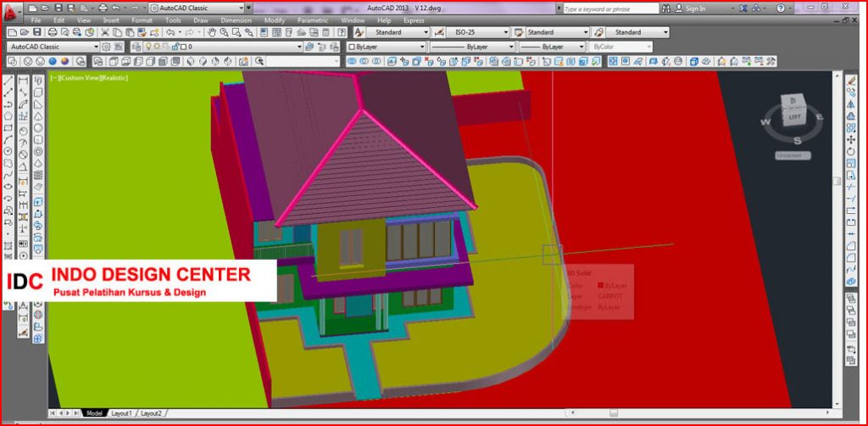868x426 pixels.
Task: Open the Text Style Standard dropdown
Action: pyautogui.click(x=424, y=32)
